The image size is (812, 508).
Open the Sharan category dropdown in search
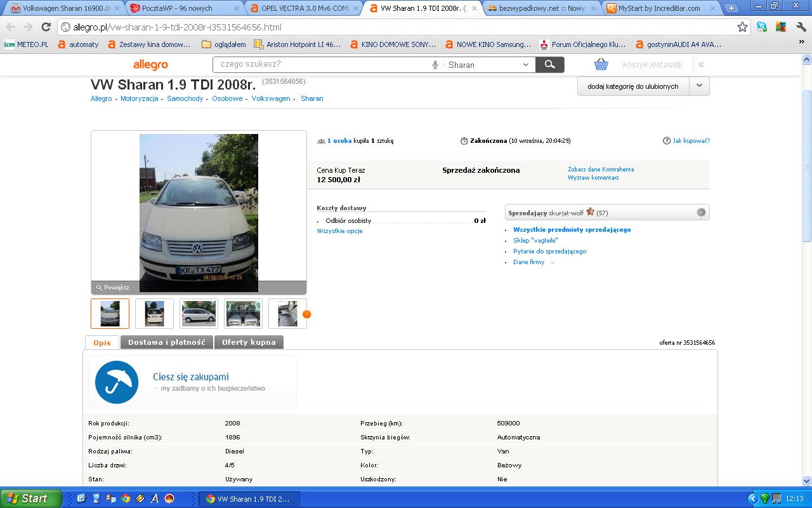point(488,65)
